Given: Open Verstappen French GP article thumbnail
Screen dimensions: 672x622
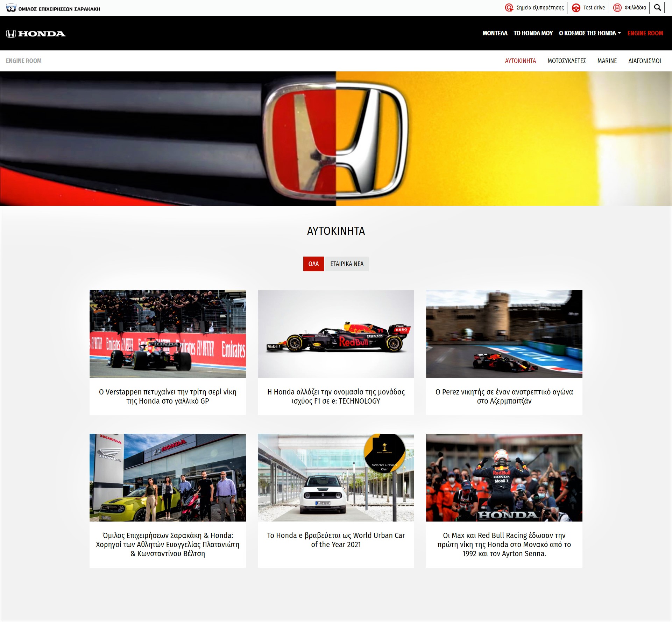Looking at the screenshot, I should click(168, 334).
